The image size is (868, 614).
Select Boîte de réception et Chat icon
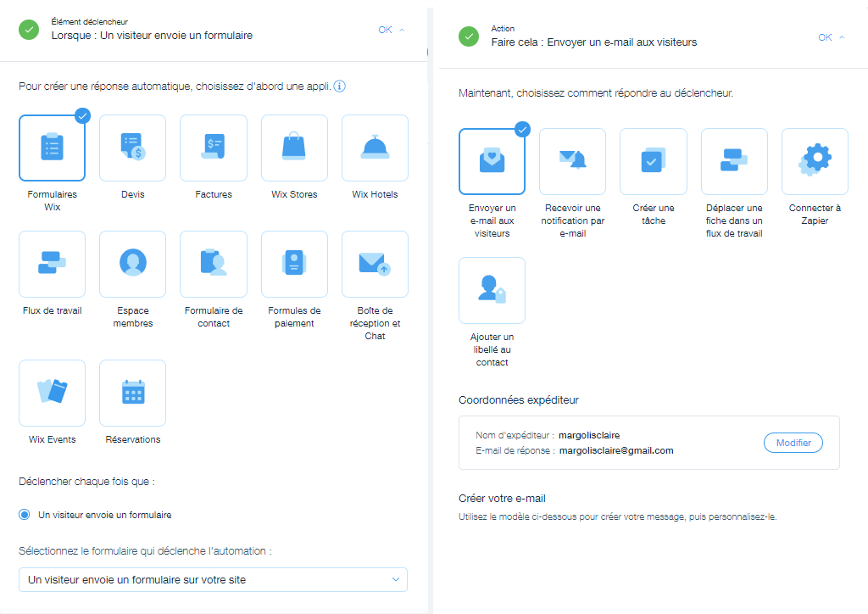pyautogui.click(x=375, y=264)
